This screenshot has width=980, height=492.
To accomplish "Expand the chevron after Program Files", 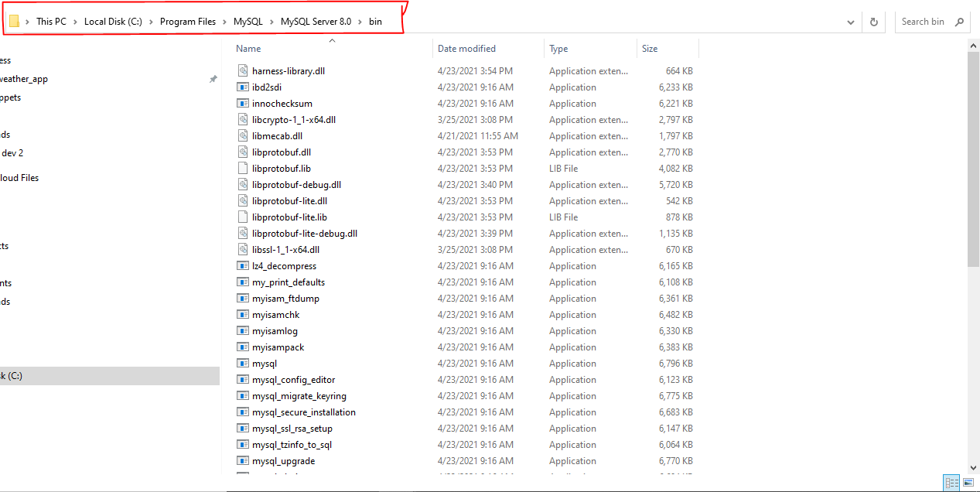I will click(225, 22).
